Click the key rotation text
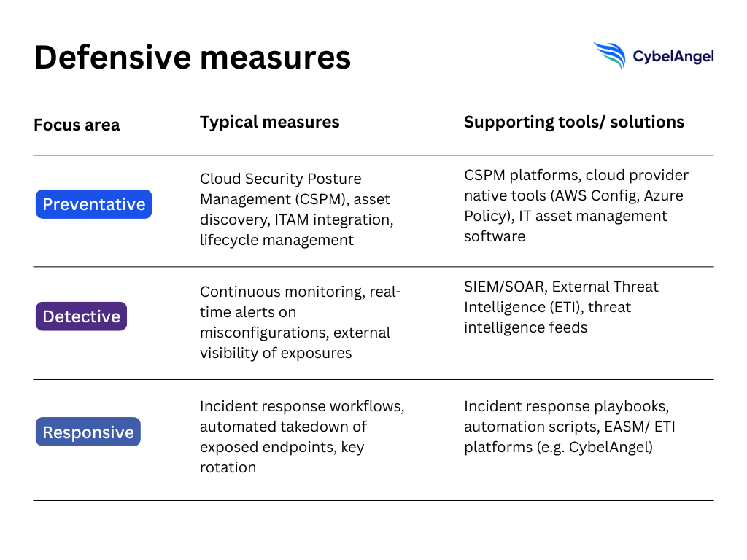 (x=228, y=467)
